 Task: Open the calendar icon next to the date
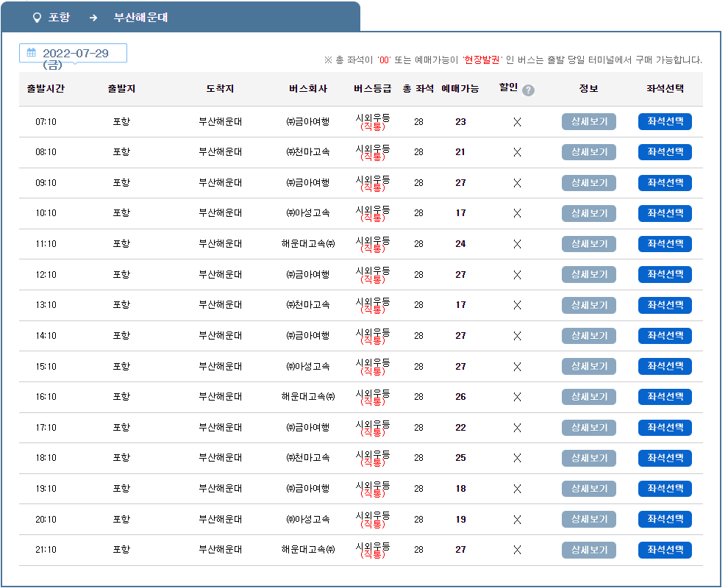click(30, 53)
